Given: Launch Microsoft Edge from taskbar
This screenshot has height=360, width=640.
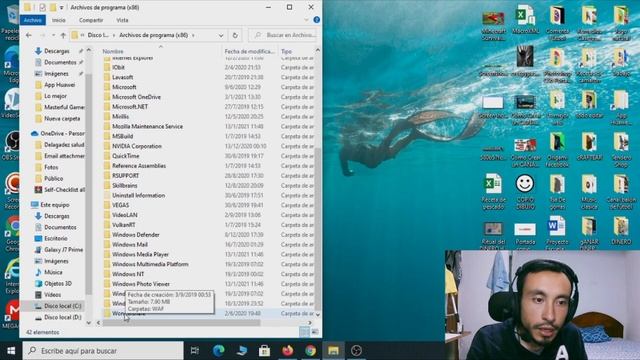Looking at the screenshot, I should point(218,351).
